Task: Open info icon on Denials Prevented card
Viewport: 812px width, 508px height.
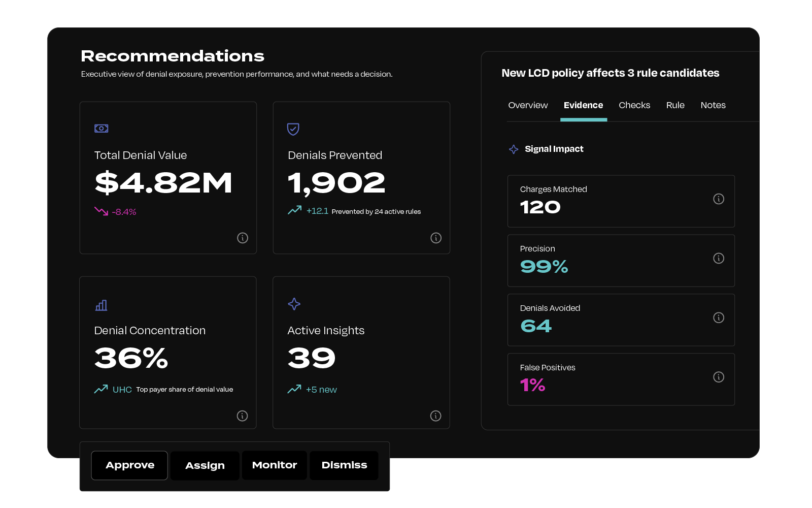Action: click(436, 238)
